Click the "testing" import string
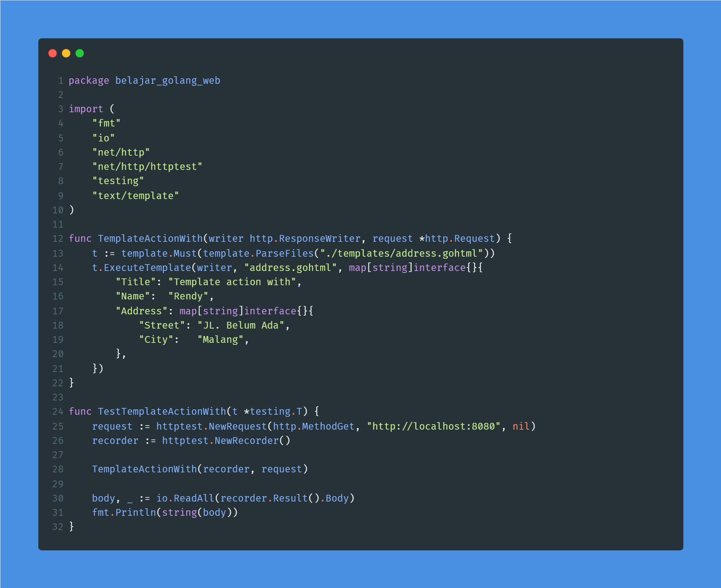Screen dimensions: 721x588 tap(118, 181)
